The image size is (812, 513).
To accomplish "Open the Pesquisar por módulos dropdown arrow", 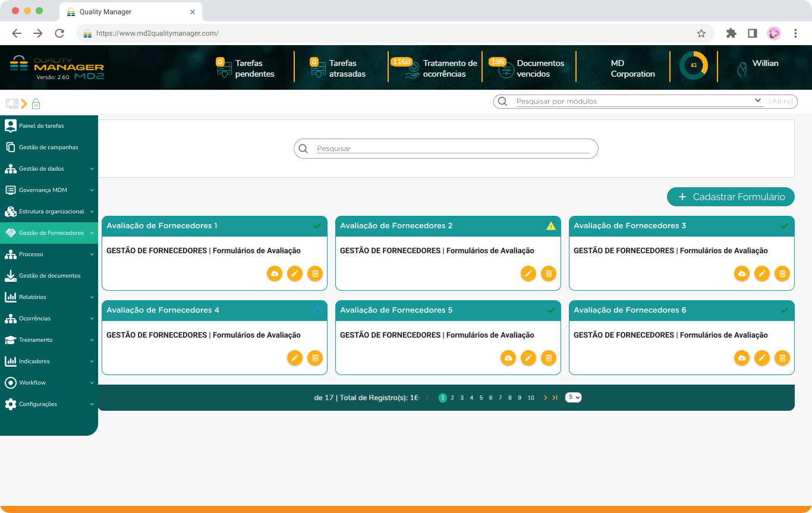I will [x=758, y=101].
